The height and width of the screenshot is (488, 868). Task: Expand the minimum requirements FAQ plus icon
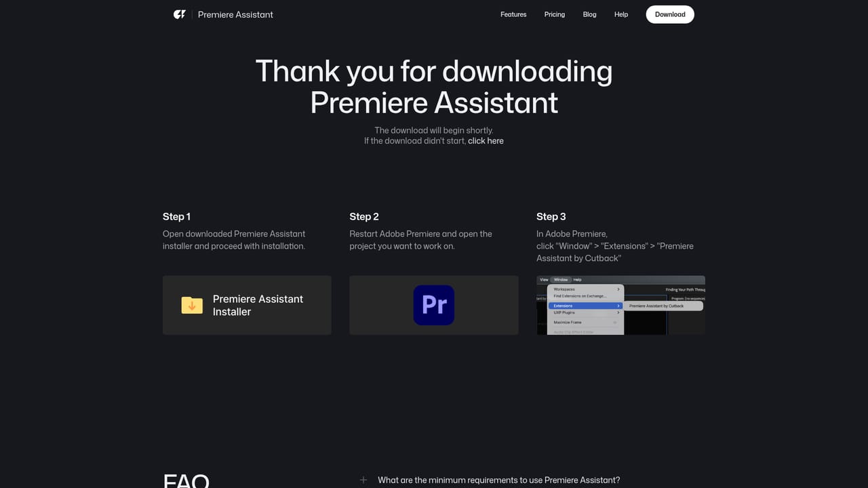[x=363, y=480]
